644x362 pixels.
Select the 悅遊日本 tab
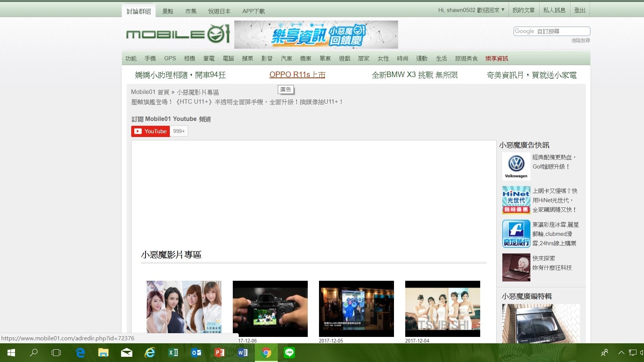coord(219,11)
